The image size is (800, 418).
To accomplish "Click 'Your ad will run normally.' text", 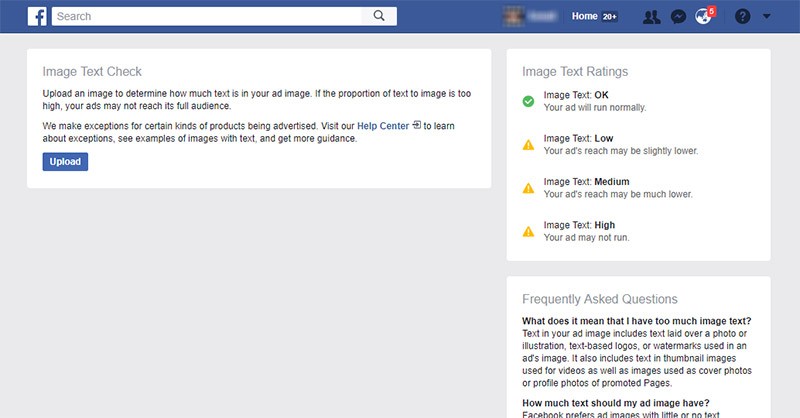I will coord(595,108).
